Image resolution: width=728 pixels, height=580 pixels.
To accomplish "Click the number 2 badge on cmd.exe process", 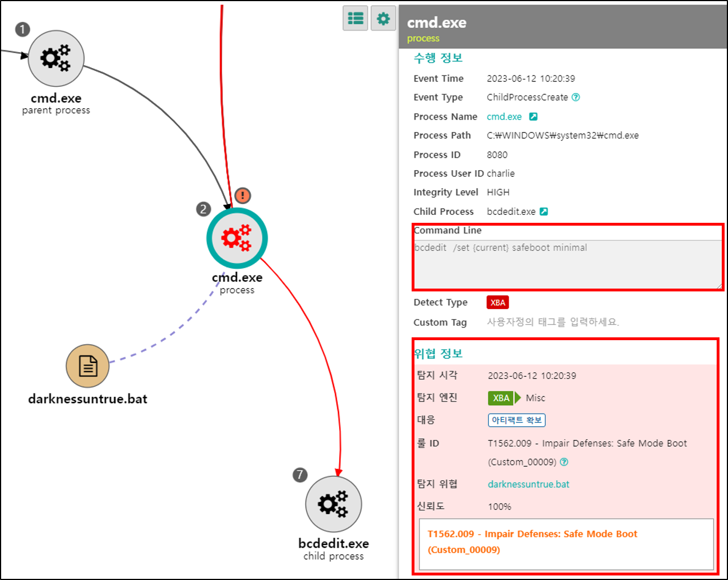I will click(x=204, y=209).
